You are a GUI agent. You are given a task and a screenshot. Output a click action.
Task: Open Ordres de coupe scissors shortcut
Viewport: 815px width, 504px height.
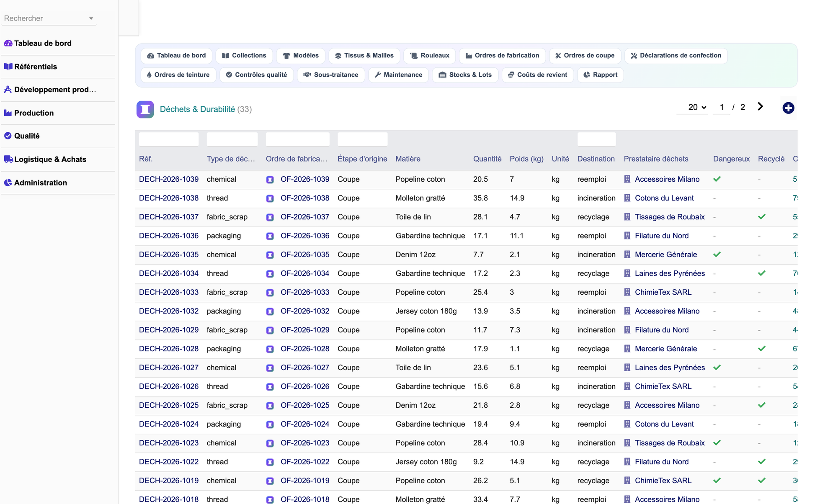point(585,55)
